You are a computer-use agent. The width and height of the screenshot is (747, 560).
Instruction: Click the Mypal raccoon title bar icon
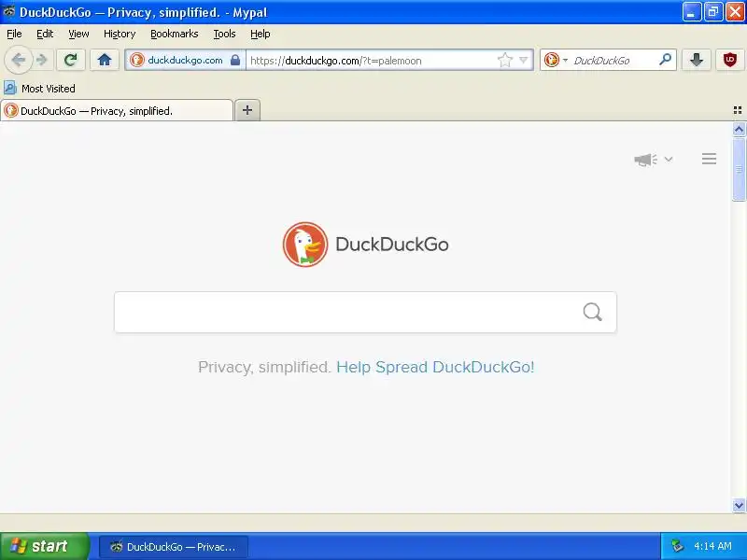click(x=9, y=11)
